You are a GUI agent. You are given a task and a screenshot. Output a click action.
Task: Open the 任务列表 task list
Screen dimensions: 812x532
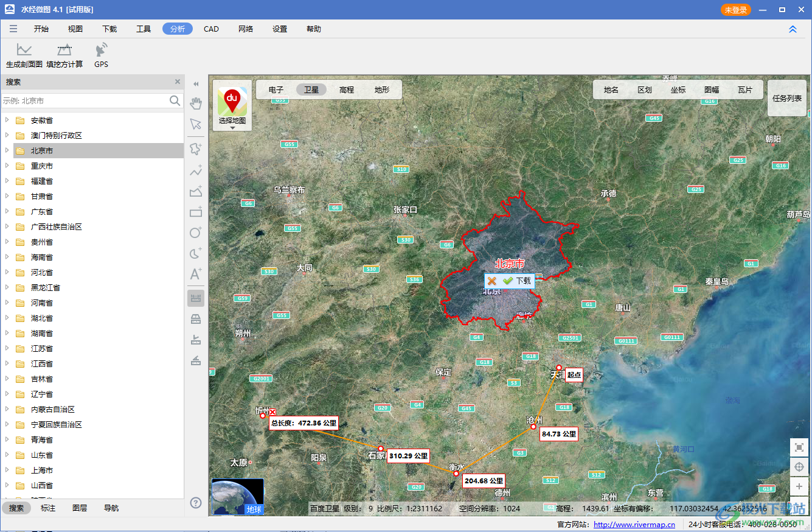(787, 98)
